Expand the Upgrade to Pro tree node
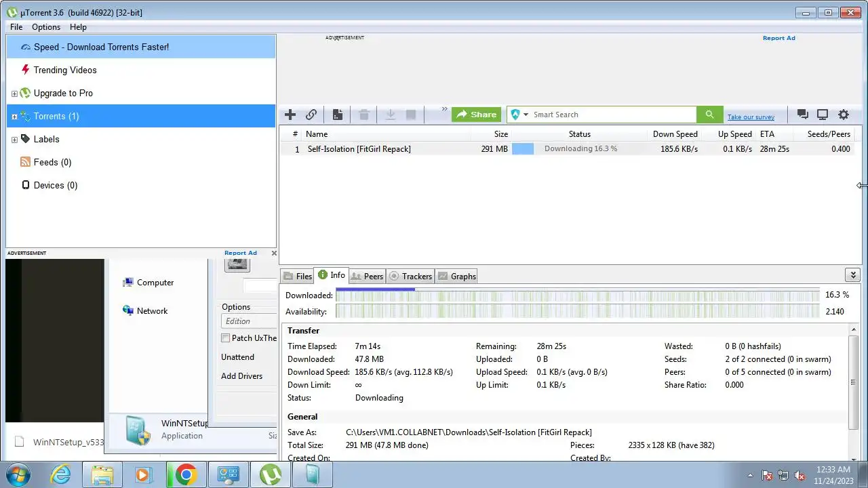868x488 pixels. coord(14,94)
